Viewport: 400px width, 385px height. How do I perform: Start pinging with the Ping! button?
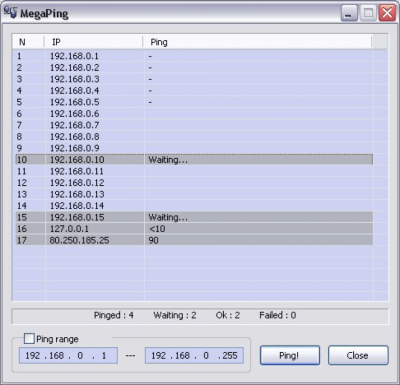tap(290, 355)
